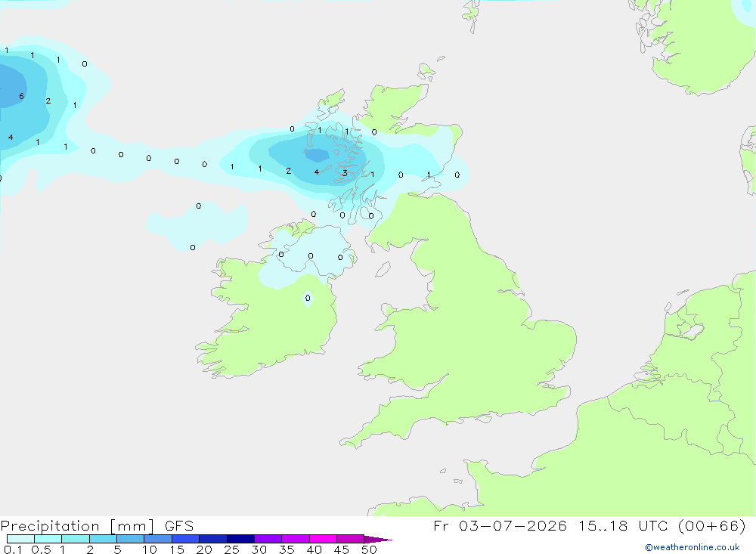Choose the 40–45 mm magenta legend swatch
The width and height of the screenshot is (756, 554).
pyautogui.click(x=323, y=539)
